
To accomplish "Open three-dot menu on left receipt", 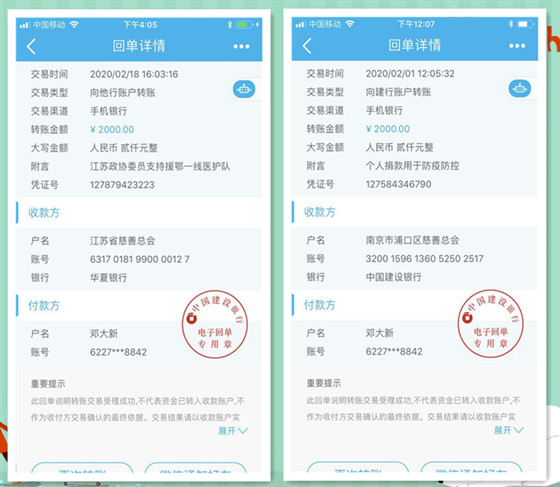I will pyautogui.click(x=241, y=46).
